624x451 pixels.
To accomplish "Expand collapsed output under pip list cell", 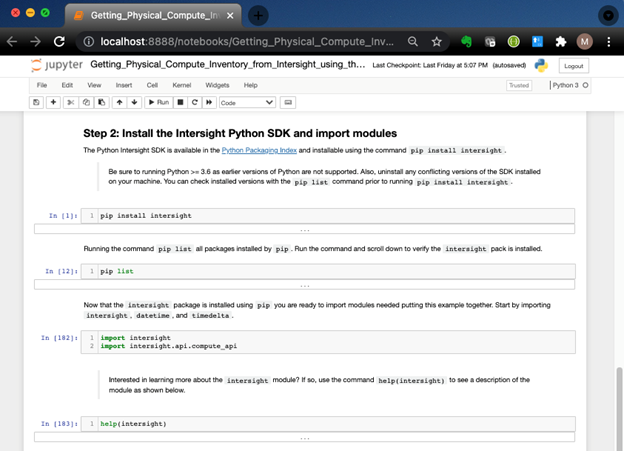I will (x=304, y=285).
